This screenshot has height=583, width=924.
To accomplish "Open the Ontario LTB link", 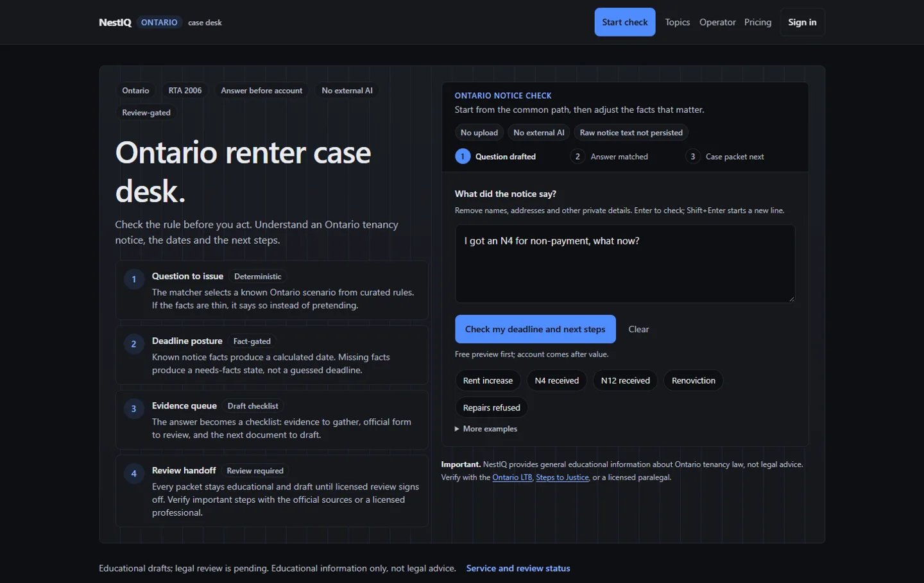I will (512, 477).
